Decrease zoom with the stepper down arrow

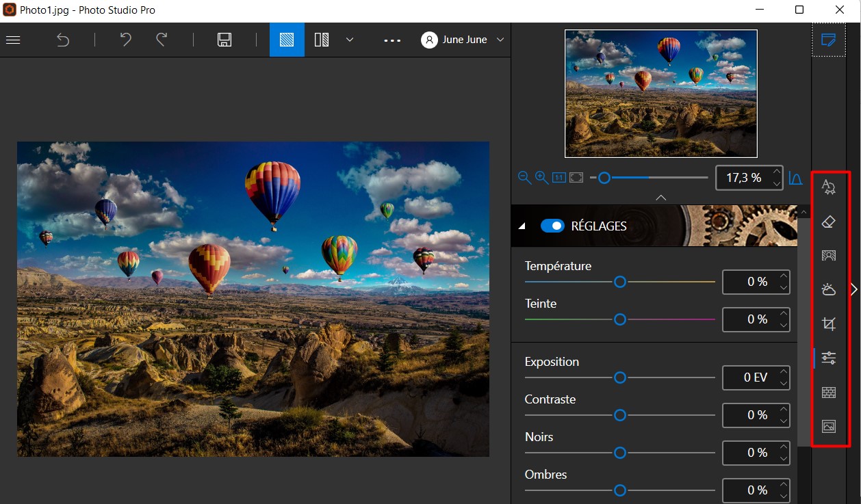coord(776,183)
